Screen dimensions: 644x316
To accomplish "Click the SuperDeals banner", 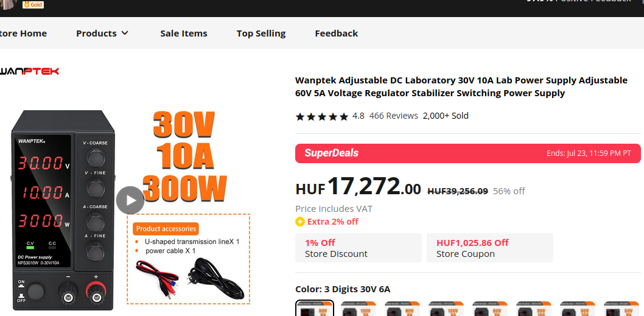I will 468,153.
